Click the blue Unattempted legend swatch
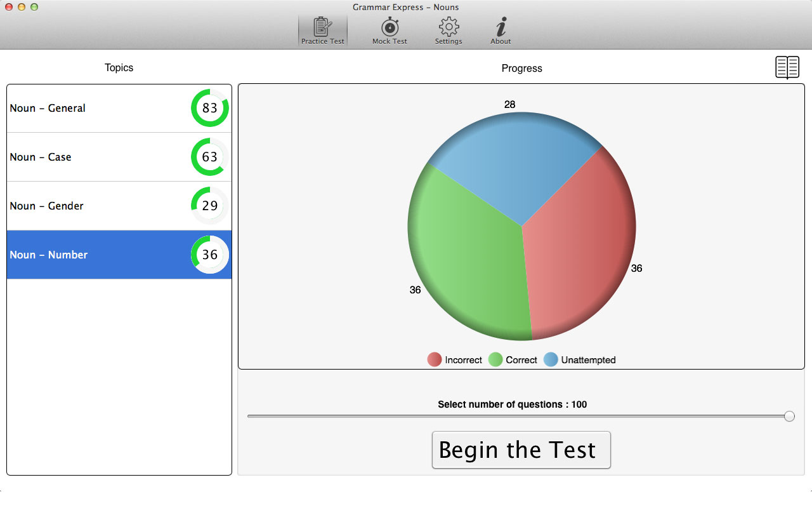812x508 pixels. (x=551, y=360)
